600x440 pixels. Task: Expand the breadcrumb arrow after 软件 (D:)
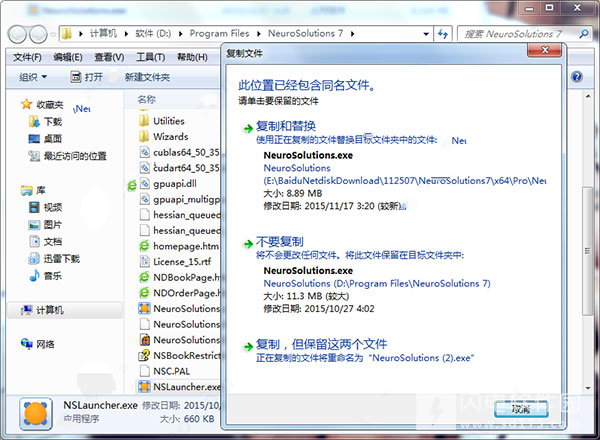181,34
